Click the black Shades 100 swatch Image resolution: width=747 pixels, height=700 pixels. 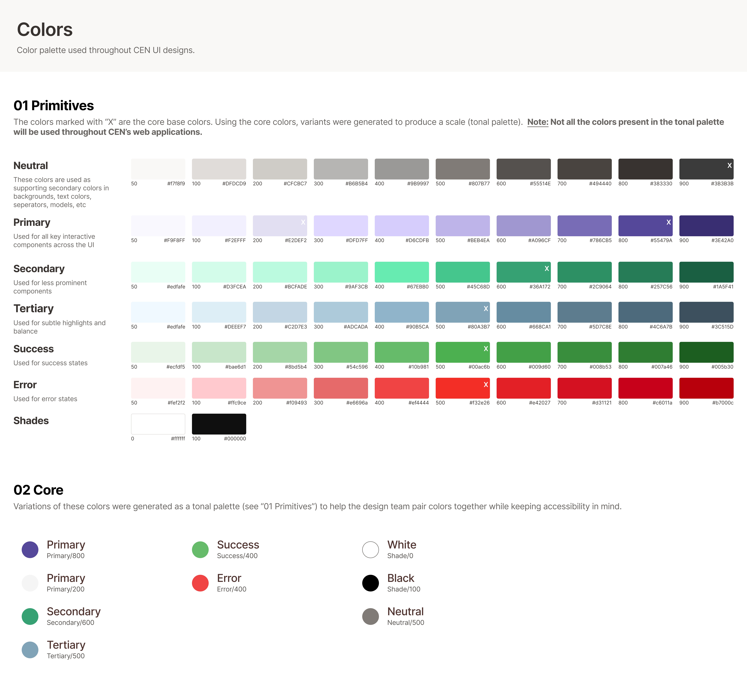[219, 424]
